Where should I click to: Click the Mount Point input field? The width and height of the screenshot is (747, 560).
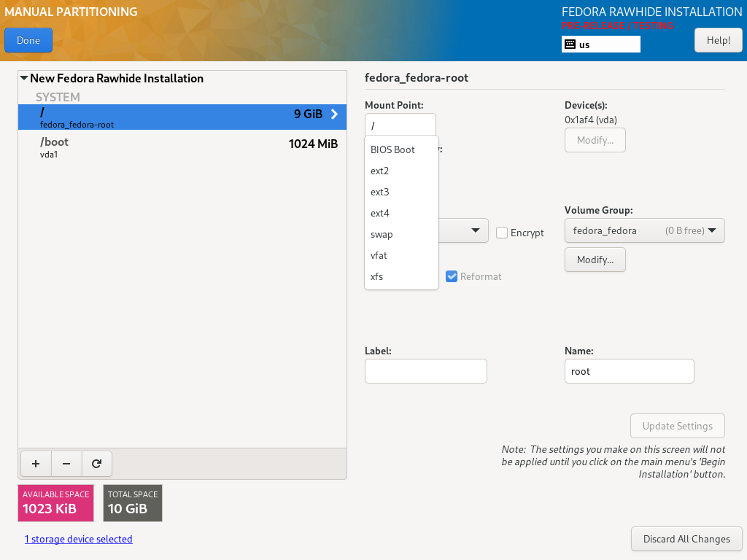click(x=400, y=125)
